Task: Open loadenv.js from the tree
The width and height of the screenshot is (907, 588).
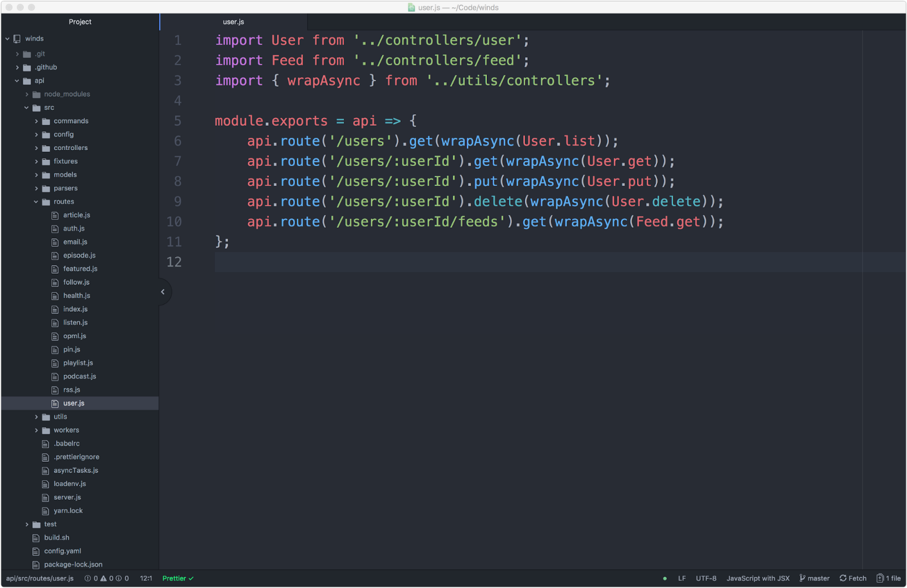Action: click(x=70, y=484)
